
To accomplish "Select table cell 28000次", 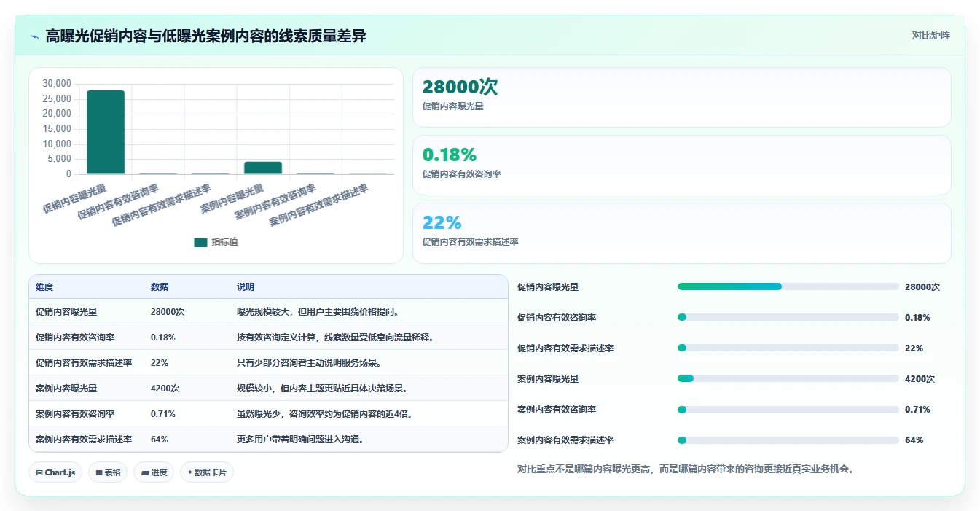I will [x=168, y=311].
